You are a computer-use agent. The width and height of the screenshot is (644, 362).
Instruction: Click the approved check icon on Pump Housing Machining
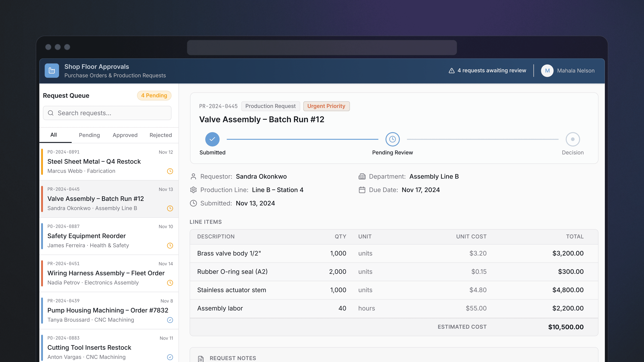[x=170, y=320]
